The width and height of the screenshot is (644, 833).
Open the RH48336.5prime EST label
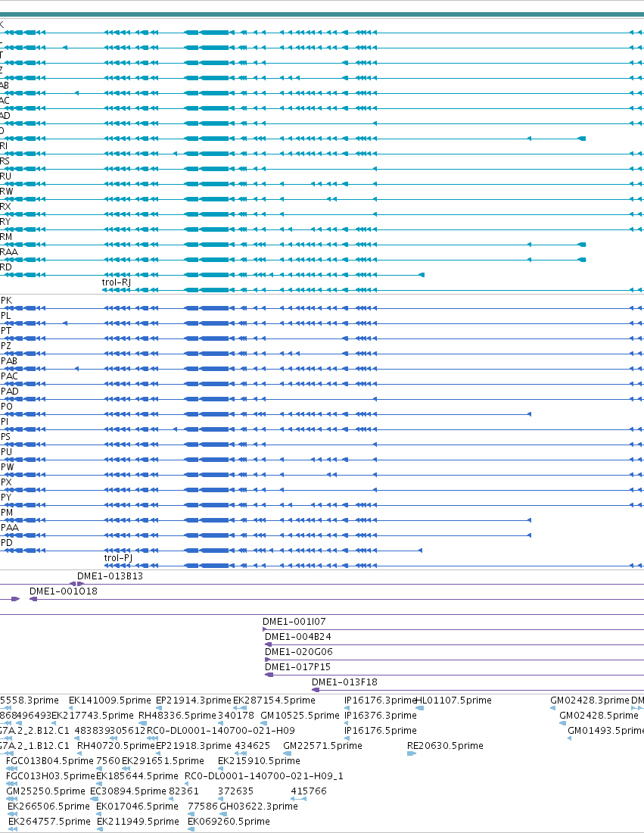pos(177,716)
